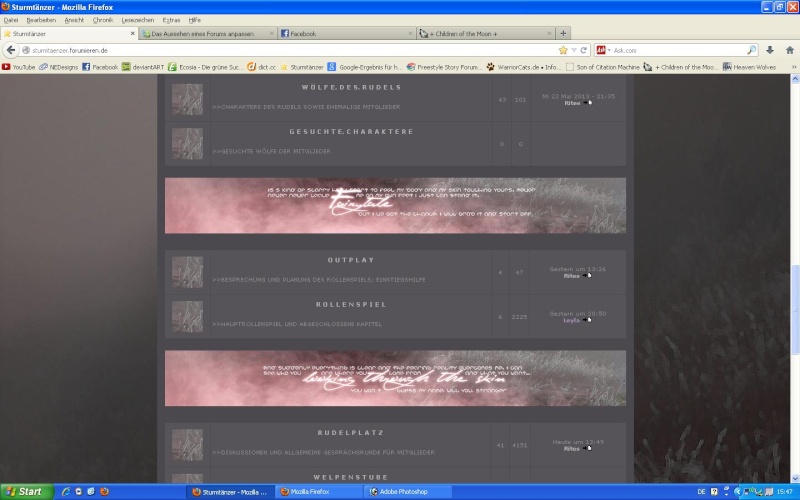The image size is (800, 500).
Task: Open the WELPENSTUBE forum link
Action: click(351, 477)
